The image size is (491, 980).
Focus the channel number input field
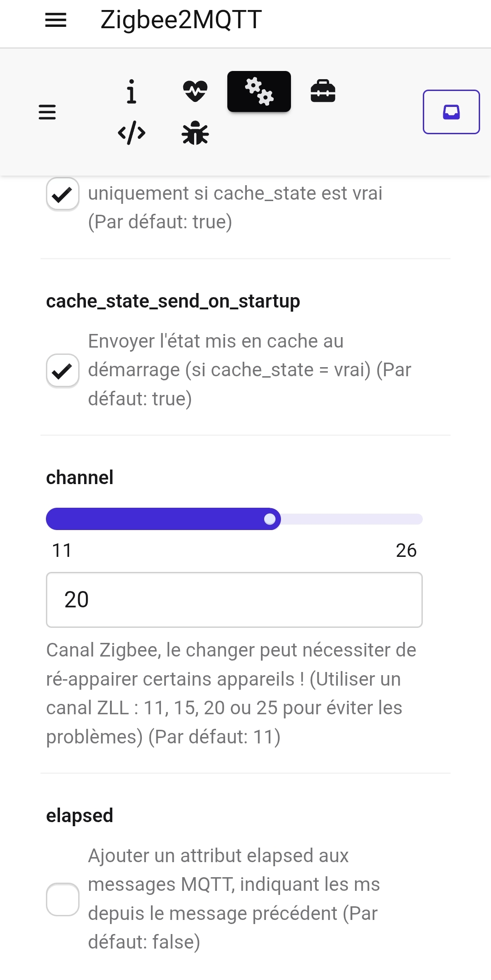coord(234,600)
